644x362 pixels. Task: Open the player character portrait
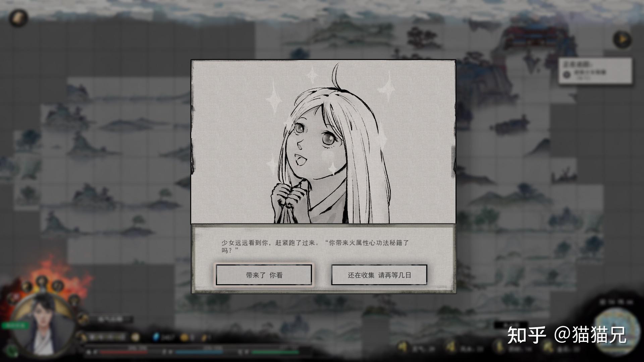pyautogui.click(x=44, y=324)
